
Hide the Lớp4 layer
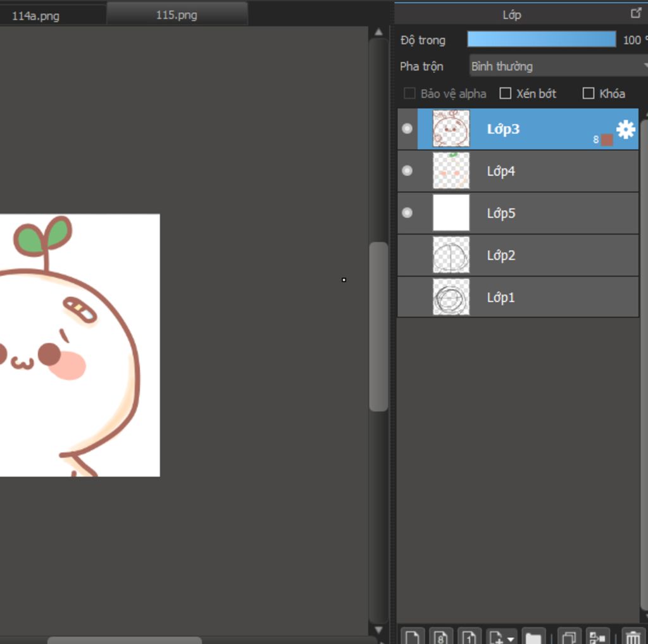click(x=407, y=171)
